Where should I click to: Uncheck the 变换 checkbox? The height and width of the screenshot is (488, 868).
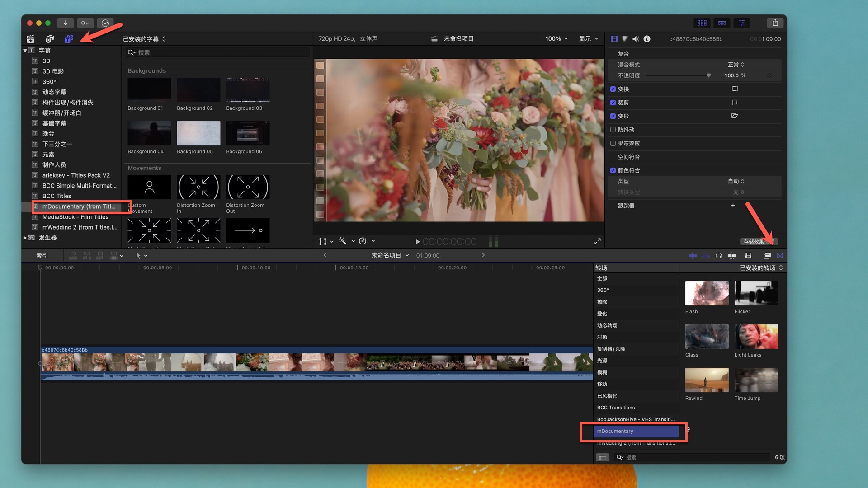coord(613,89)
